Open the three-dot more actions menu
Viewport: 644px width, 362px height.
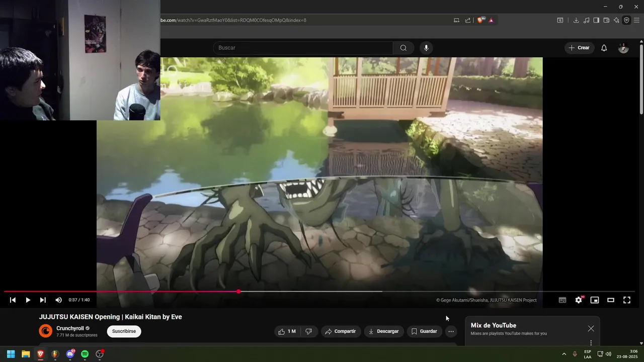coord(451,331)
